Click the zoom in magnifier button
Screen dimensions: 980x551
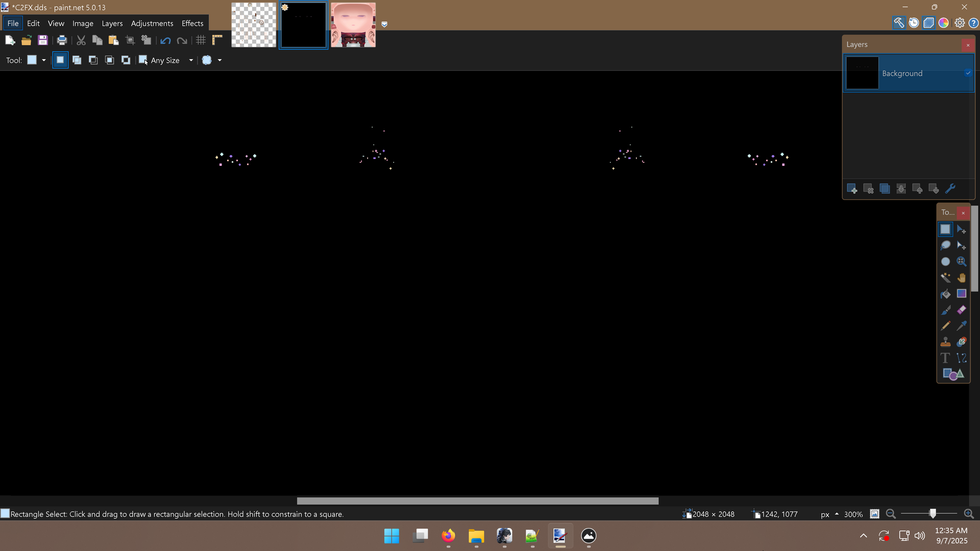pyautogui.click(x=968, y=514)
